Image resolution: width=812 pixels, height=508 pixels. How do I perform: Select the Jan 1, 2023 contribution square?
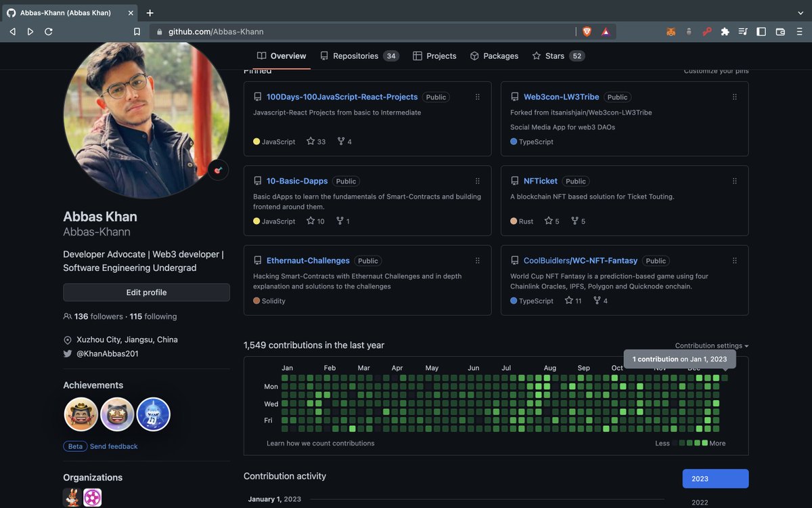(725, 378)
